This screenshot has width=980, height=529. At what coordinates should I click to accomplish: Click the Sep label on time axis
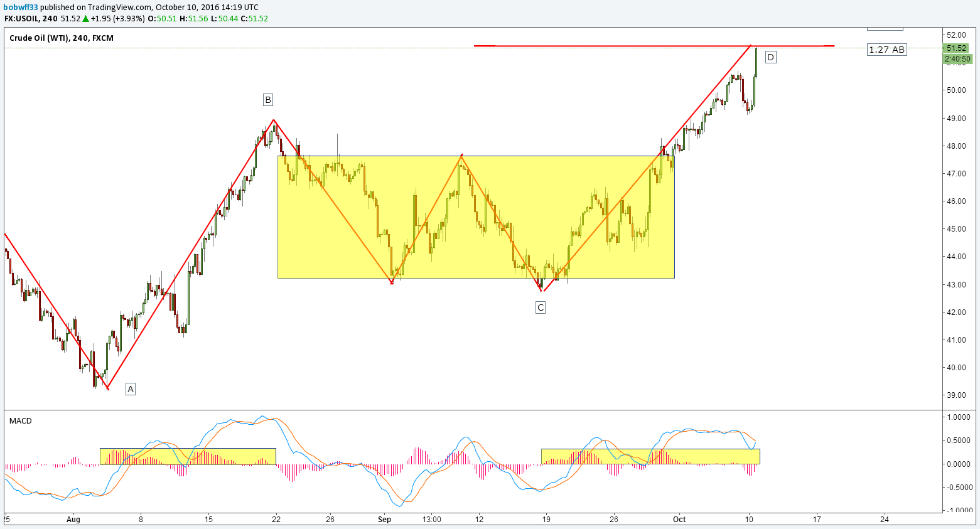tap(385, 519)
